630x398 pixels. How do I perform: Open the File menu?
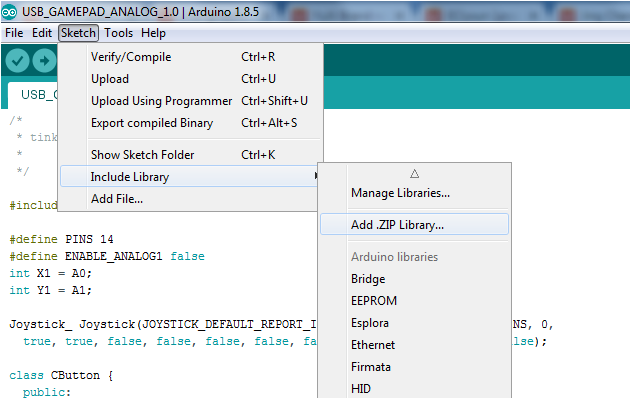point(14,33)
